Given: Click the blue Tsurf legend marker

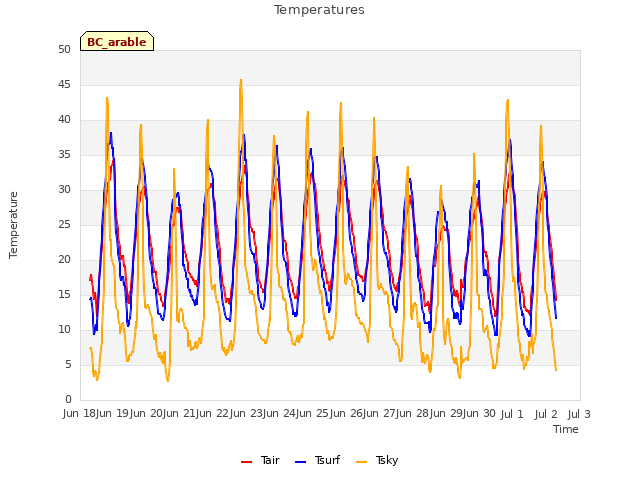Looking at the screenshot, I should pyautogui.click(x=300, y=462).
